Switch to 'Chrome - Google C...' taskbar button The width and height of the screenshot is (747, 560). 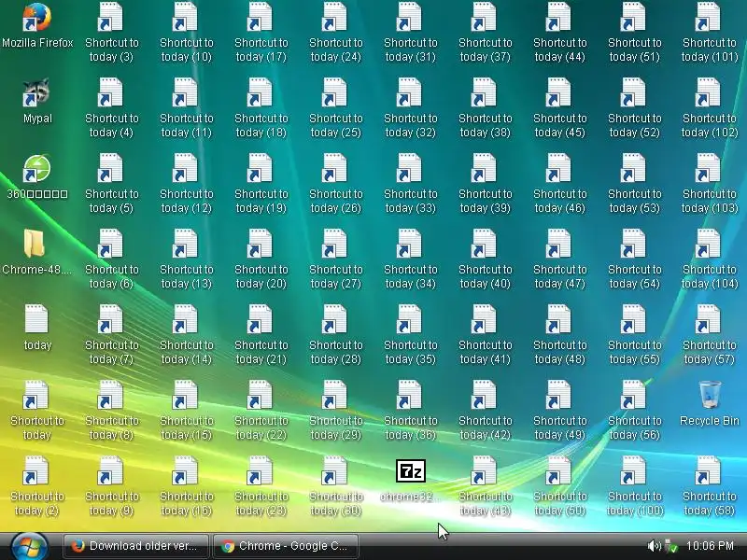pyautogui.click(x=286, y=546)
